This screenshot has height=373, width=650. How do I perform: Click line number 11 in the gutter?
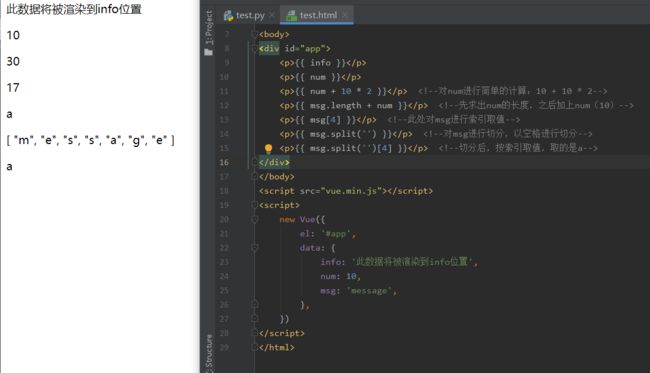[x=224, y=91]
